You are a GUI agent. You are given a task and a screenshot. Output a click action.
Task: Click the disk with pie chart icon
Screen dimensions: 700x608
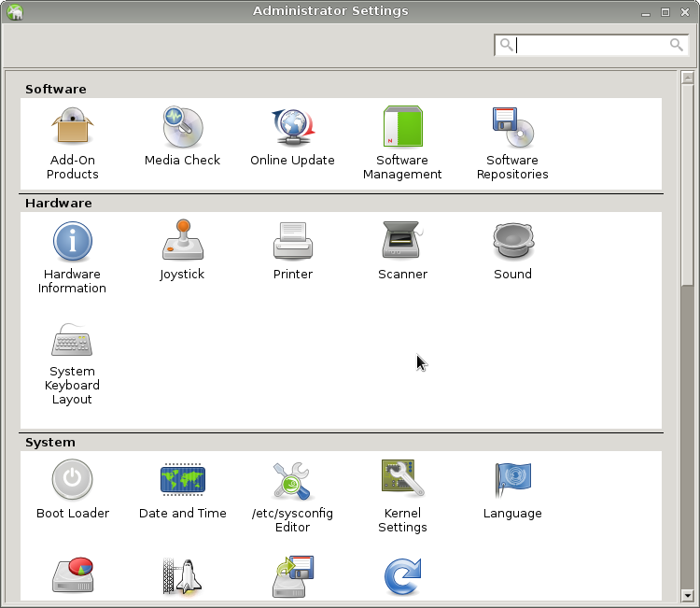72,574
